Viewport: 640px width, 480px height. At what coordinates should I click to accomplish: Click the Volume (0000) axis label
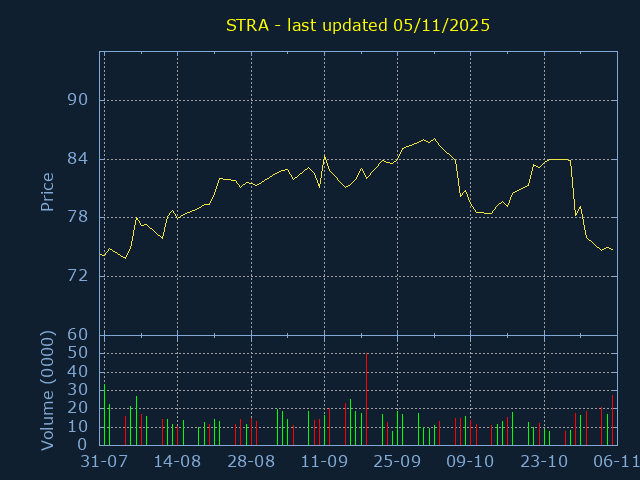47,391
